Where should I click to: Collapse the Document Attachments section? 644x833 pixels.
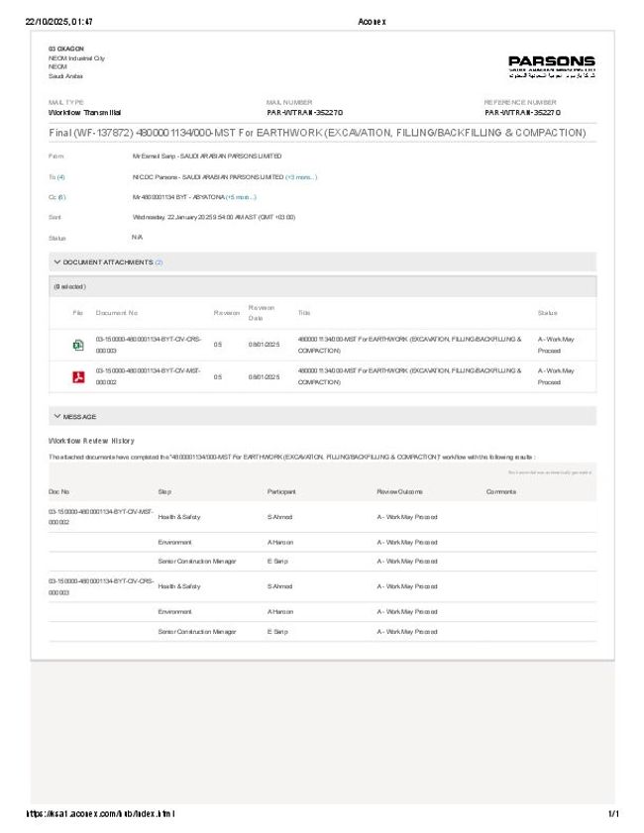pyautogui.click(x=57, y=262)
